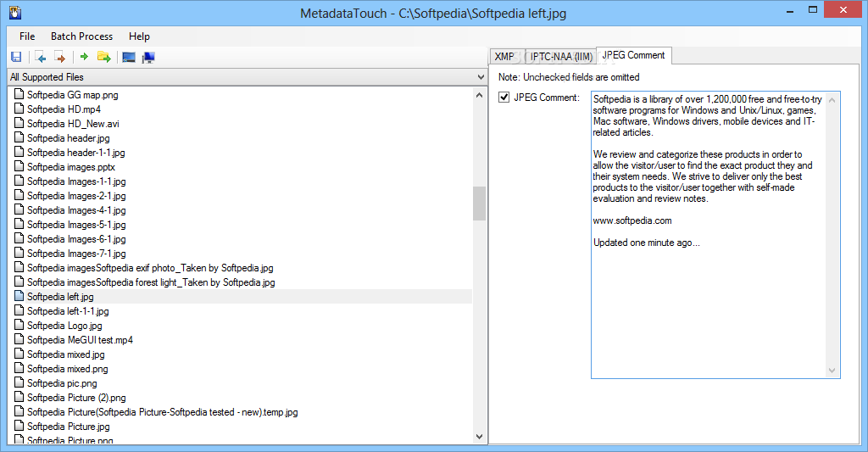Click the file icon beside Softpedia left.jpg
The height and width of the screenshot is (452, 868).
[19, 296]
